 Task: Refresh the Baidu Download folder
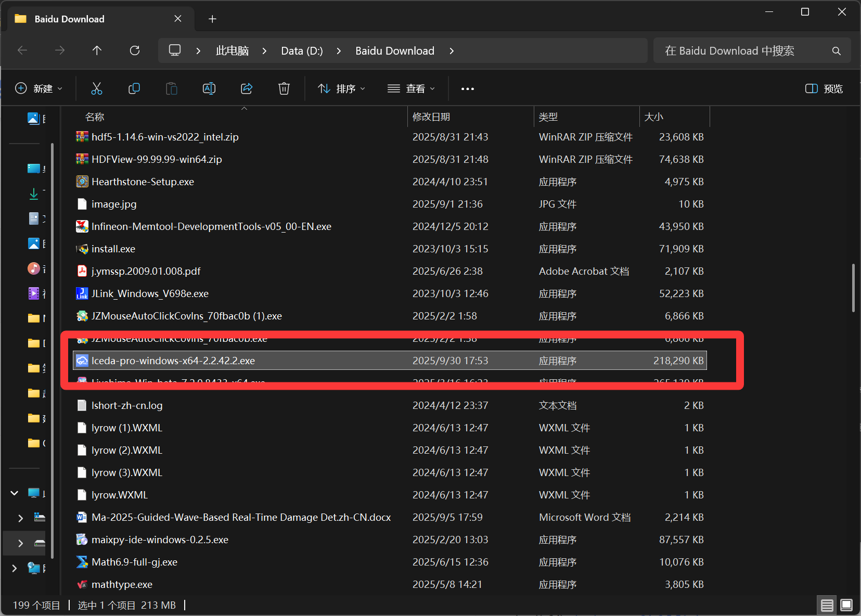[x=135, y=50]
